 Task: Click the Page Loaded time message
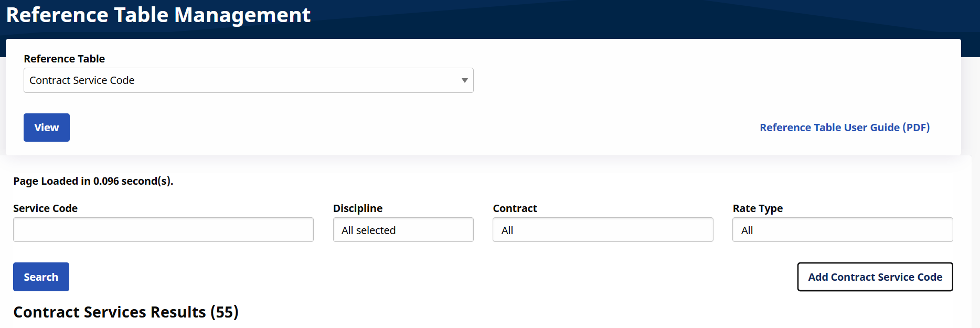pyautogui.click(x=93, y=181)
